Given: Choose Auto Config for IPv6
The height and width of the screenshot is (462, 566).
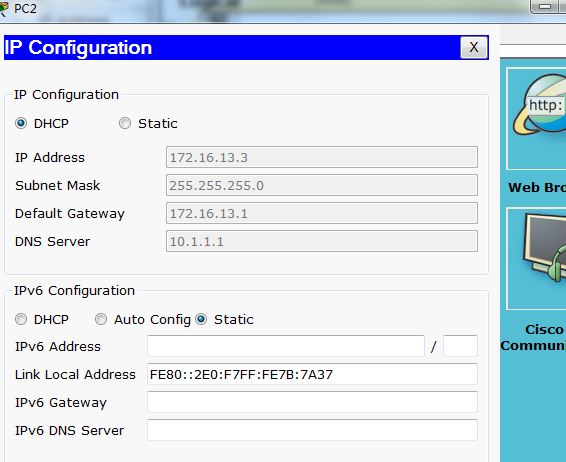Looking at the screenshot, I should (x=101, y=319).
